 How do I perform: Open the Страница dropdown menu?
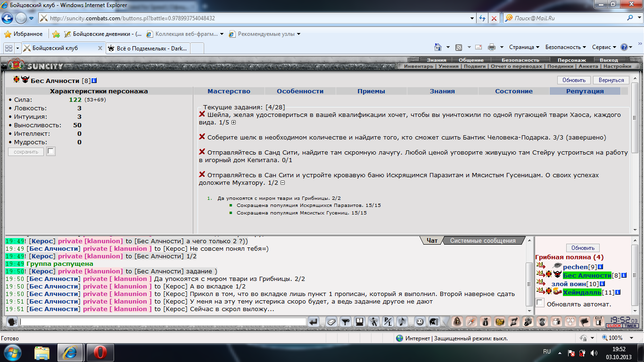pyautogui.click(x=524, y=47)
